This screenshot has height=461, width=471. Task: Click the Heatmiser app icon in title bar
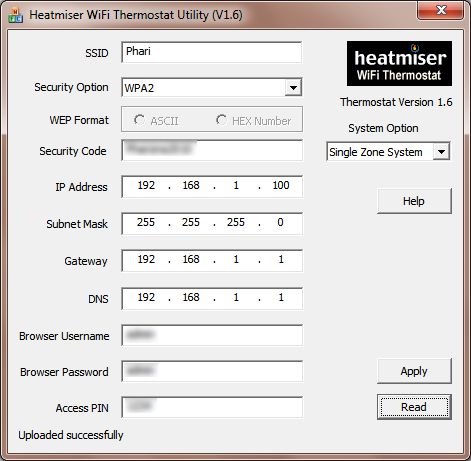coord(15,15)
